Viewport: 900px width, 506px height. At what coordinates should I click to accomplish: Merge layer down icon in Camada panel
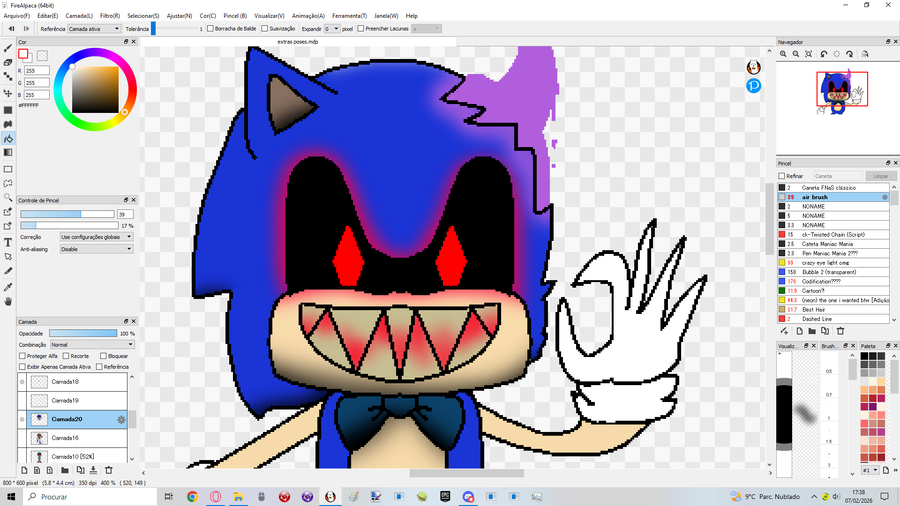pos(93,470)
